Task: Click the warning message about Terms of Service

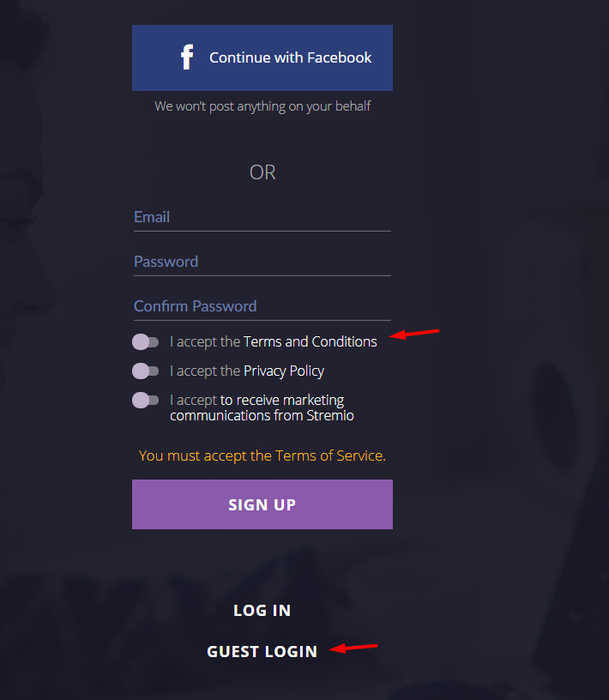Action: pyautogui.click(x=262, y=456)
